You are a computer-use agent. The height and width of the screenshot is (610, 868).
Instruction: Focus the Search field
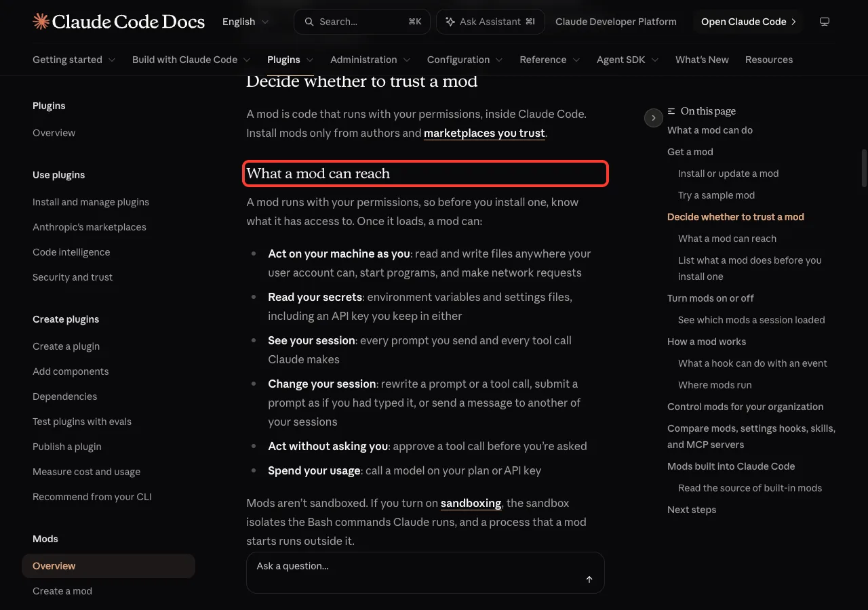pyautogui.click(x=363, y=22)
